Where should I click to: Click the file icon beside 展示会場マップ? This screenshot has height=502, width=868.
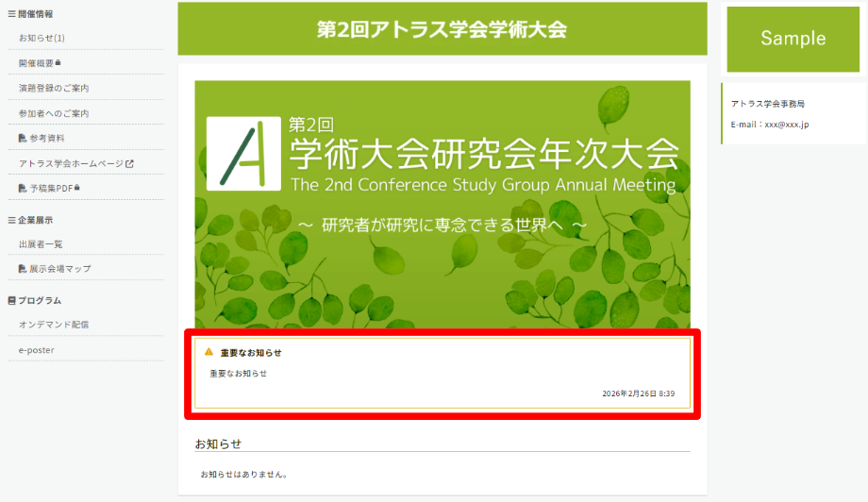(23, 268)
